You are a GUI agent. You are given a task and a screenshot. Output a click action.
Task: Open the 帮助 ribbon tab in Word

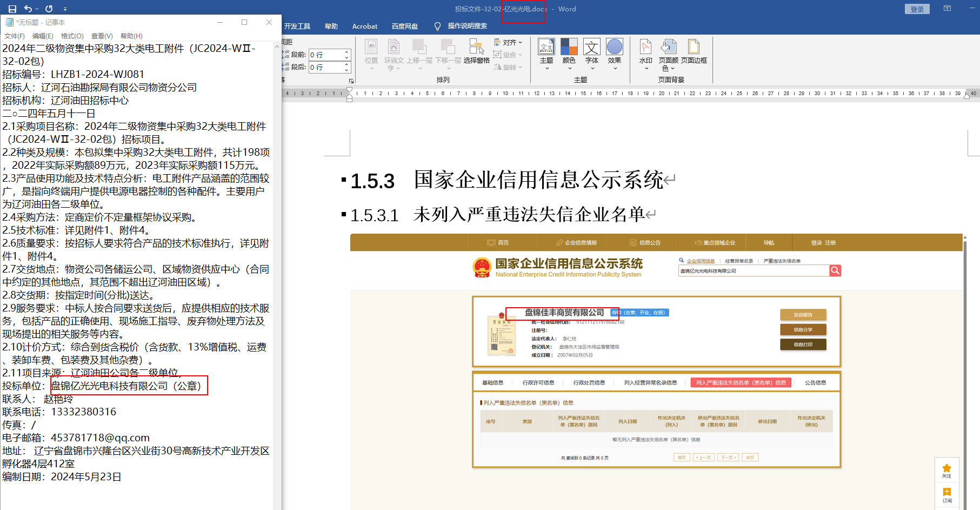pos(331,26)
